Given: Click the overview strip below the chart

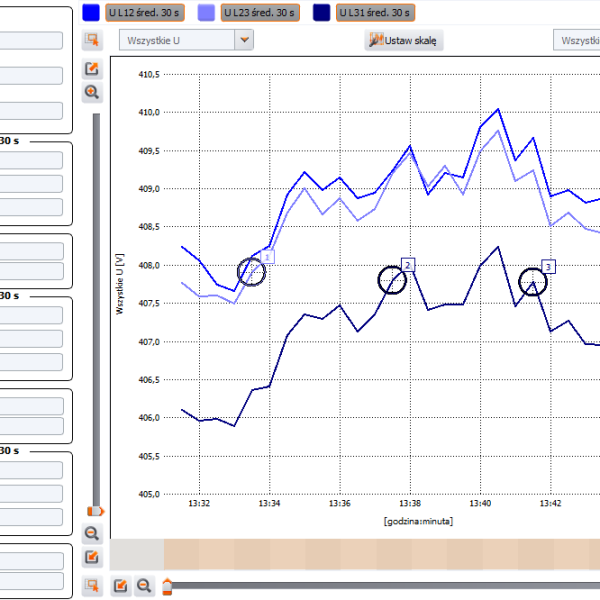Looking at the screenshot, I should pos(380,555).
